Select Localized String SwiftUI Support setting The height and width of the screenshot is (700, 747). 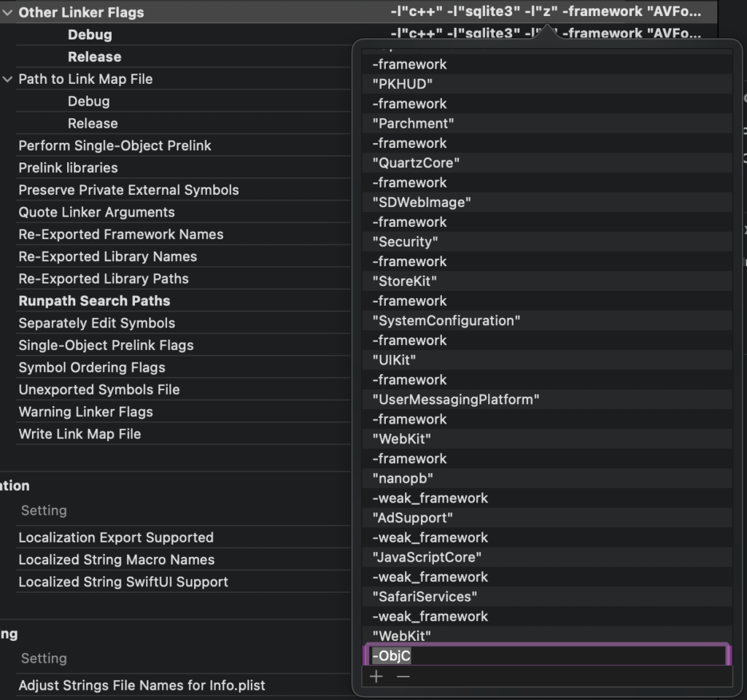coord(123,582)
